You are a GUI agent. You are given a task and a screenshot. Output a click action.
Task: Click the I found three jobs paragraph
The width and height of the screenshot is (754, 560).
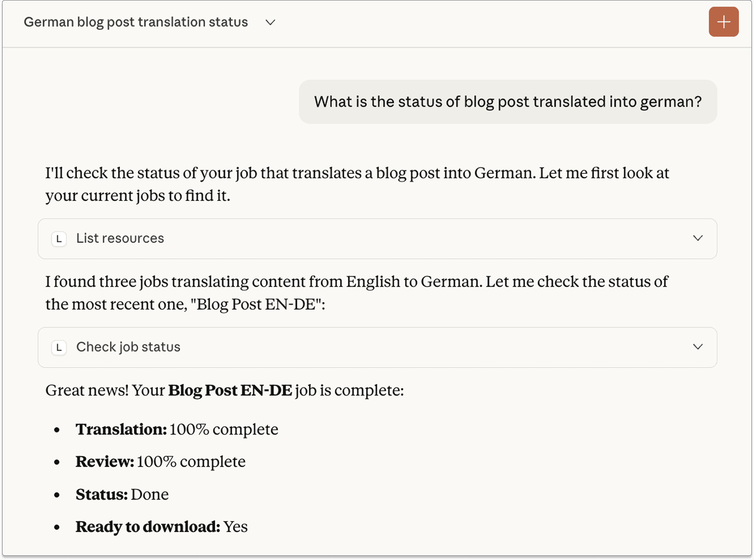(357, 293)
